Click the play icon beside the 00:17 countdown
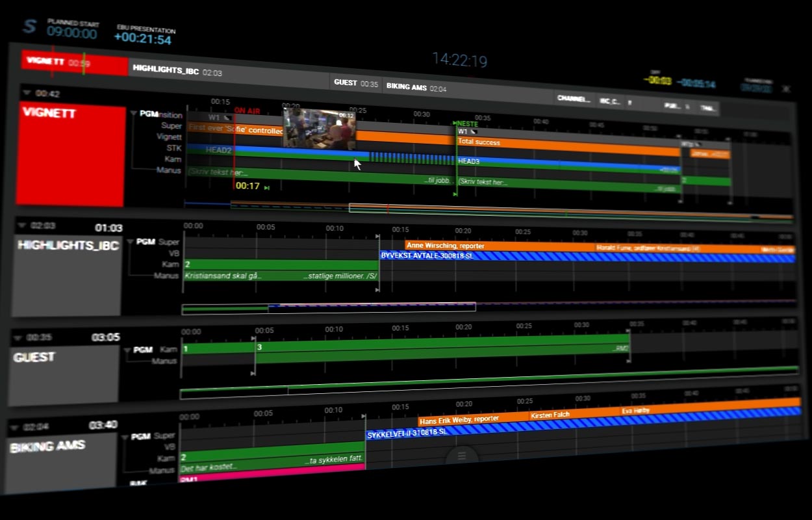 pyautogui.click(x=267, y=188)
